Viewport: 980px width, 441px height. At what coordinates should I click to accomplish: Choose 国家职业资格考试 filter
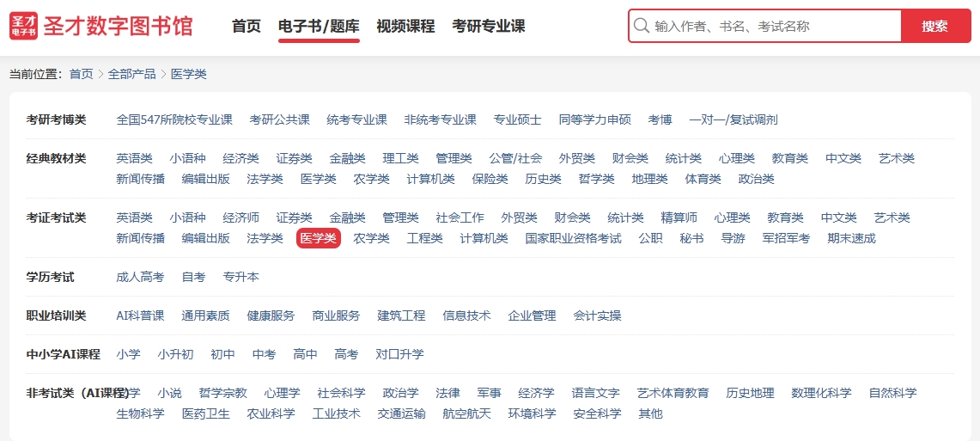[x=573, y=238]
